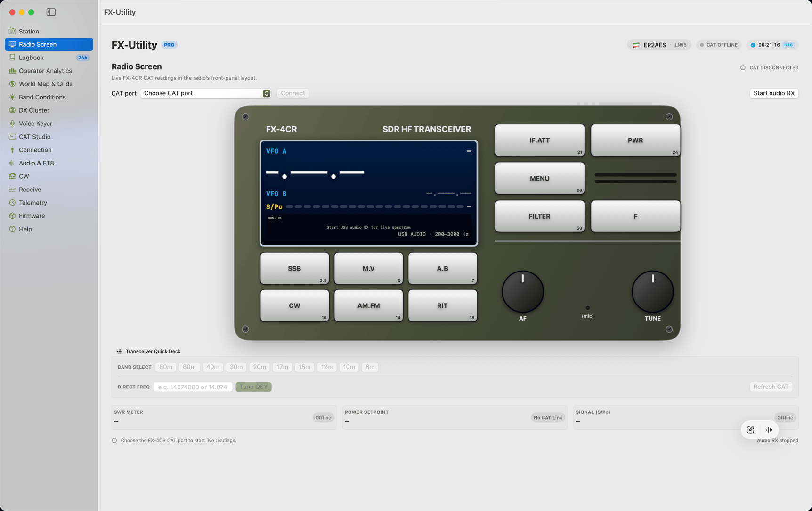Open CAT Studio
Screen dimensions: 812x511
[49, 137]
